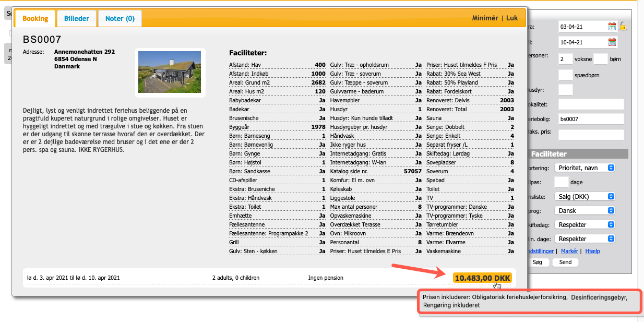Open the Noter (0) tab
This screenshot has width=644, height=322.
(x=120, y=18)
